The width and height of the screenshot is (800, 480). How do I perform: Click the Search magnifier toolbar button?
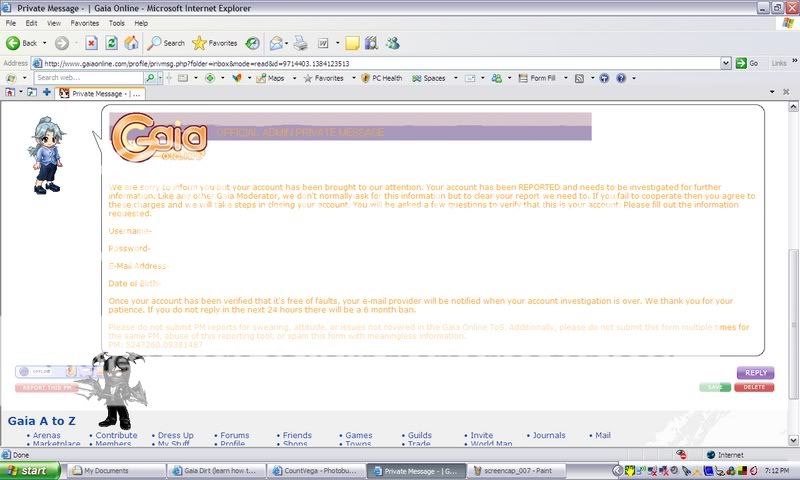(x=166, y=43)
